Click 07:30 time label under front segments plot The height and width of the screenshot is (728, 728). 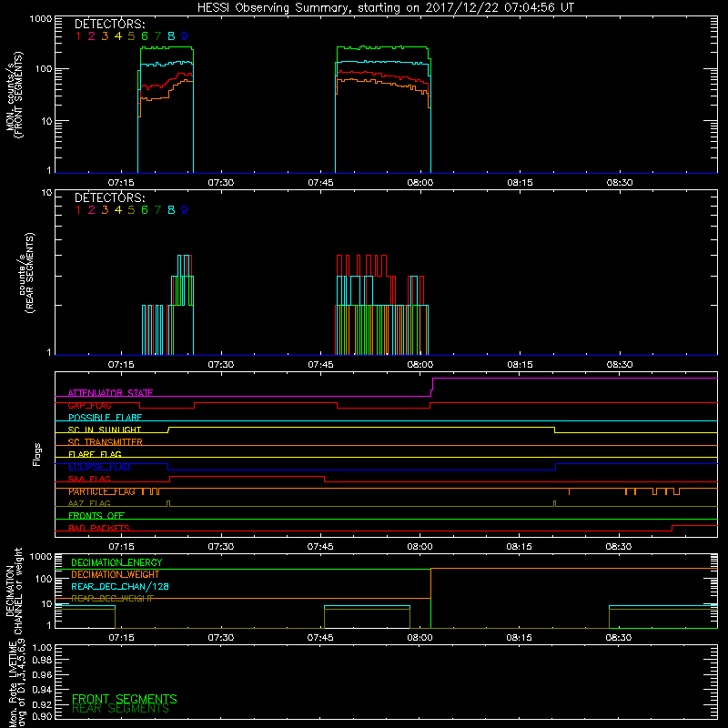tap(221, 183)
